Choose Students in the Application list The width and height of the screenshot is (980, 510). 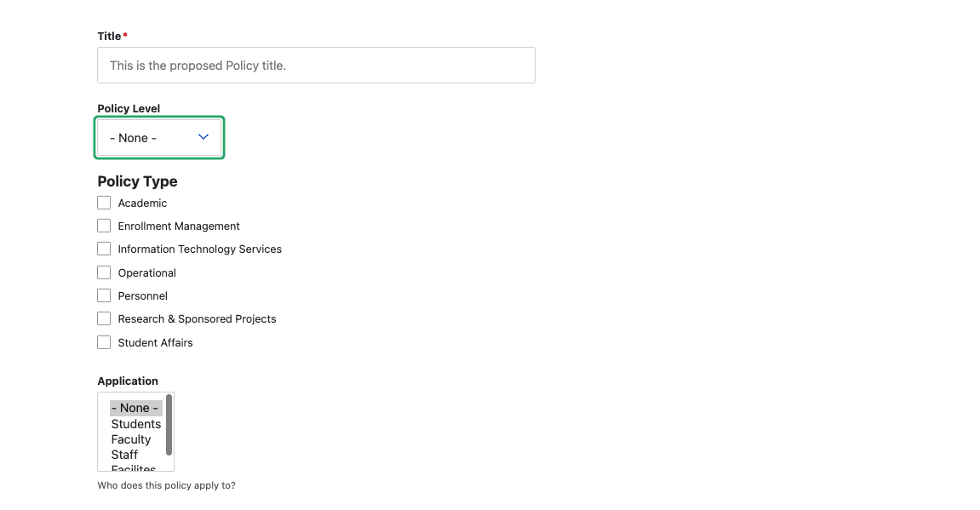pyautogui.click(x=135, y=424)
